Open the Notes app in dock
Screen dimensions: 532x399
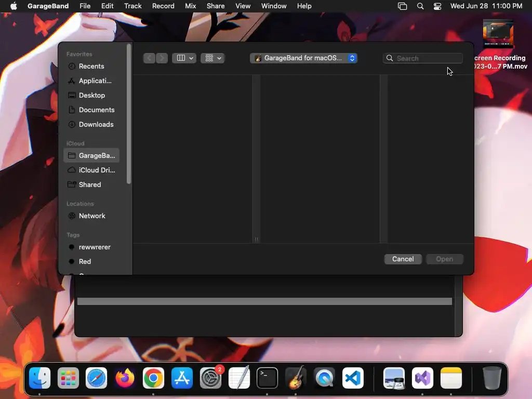coord(451,378)
